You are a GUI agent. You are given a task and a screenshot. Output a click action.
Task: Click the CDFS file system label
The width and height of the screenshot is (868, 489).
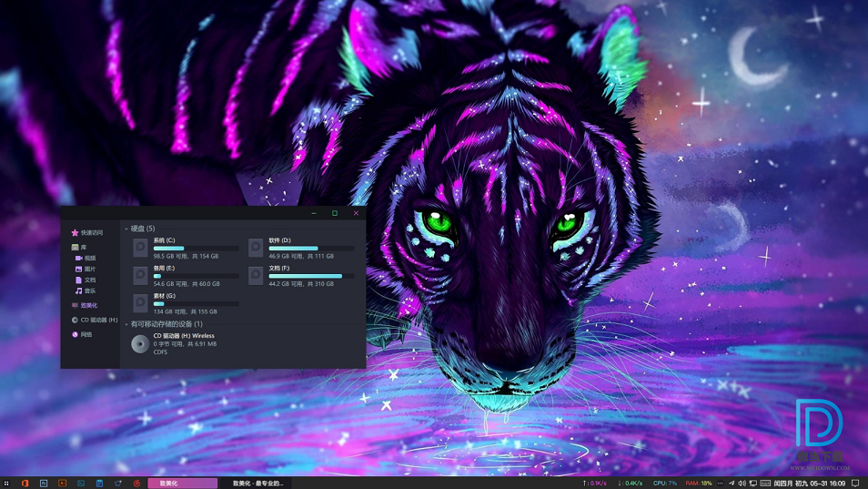click(x=160, y=352)
